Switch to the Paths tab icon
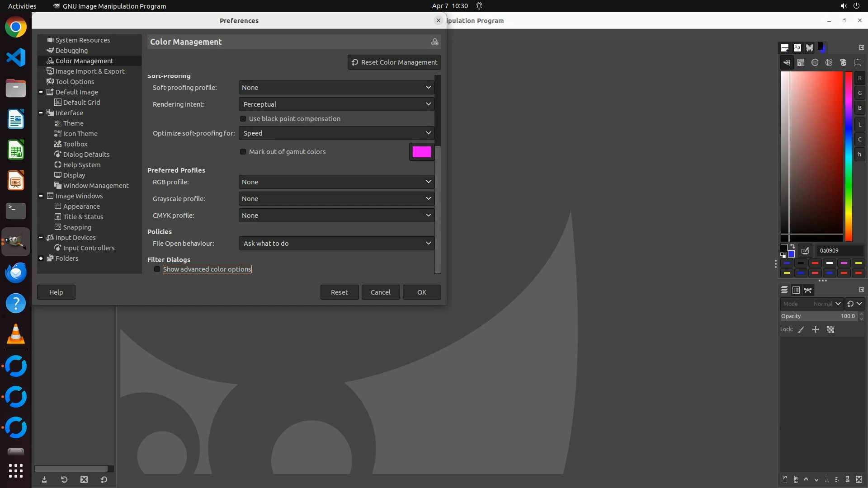 point(808,290)
